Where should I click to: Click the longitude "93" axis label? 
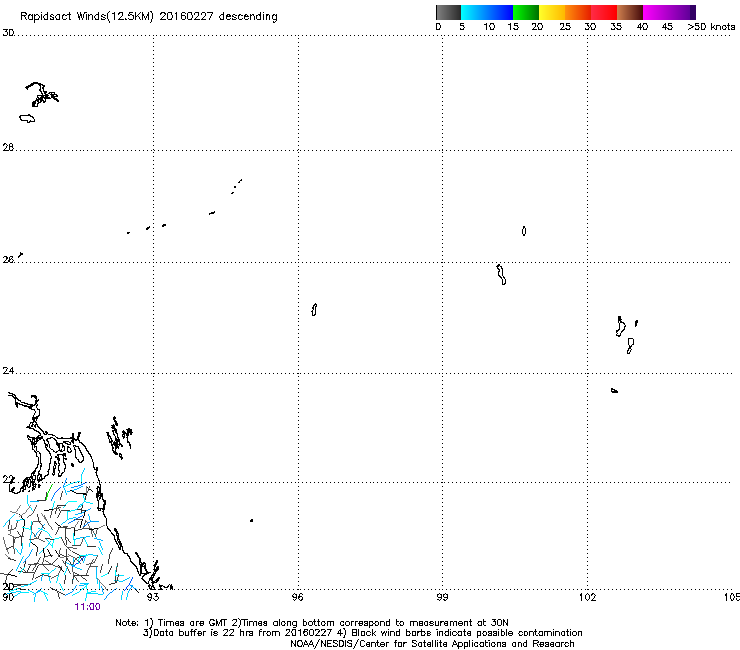coord(152,597)
